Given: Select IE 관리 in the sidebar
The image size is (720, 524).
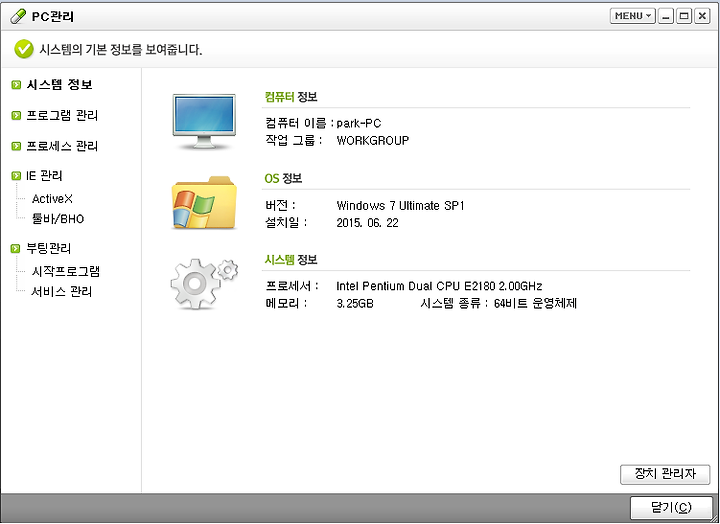Looking at the screenshot, I should pyautogui.click(x=44, y=175).
